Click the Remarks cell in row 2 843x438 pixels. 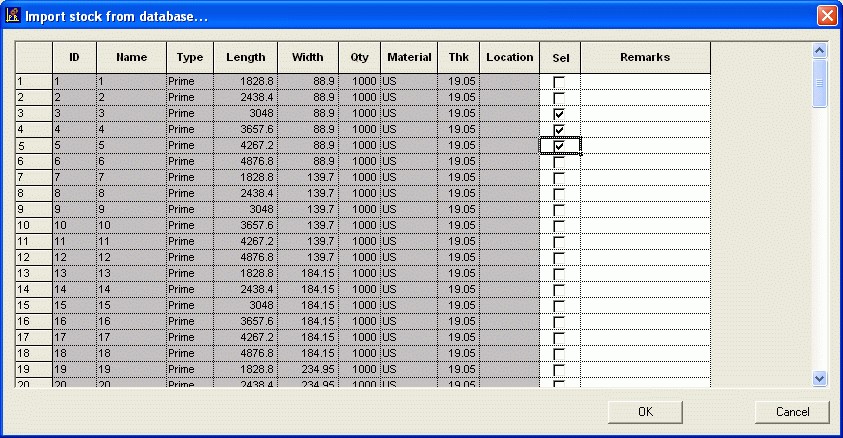point(645,98)
